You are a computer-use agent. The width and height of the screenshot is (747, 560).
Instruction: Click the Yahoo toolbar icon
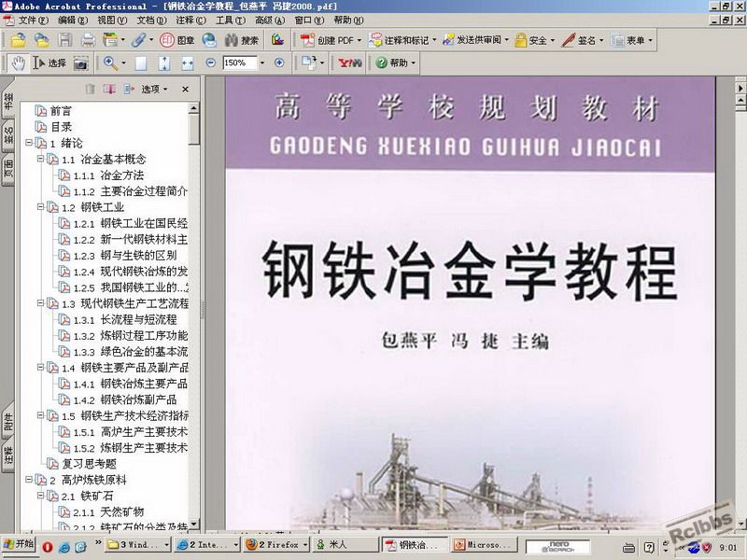click(x=349, y=63)
